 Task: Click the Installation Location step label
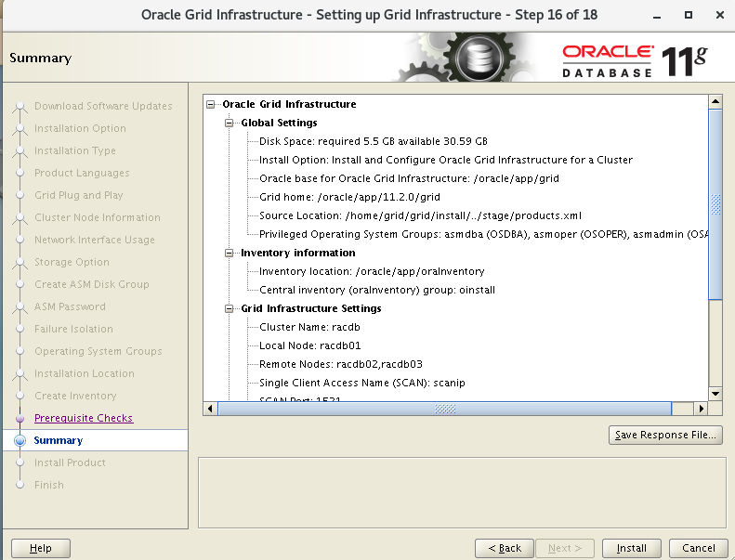click(85, 373)
